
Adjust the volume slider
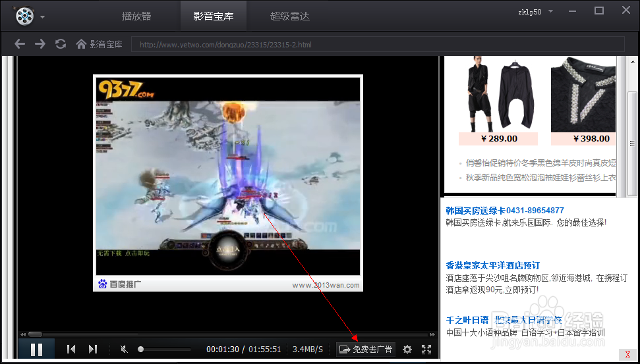point(165,350)
